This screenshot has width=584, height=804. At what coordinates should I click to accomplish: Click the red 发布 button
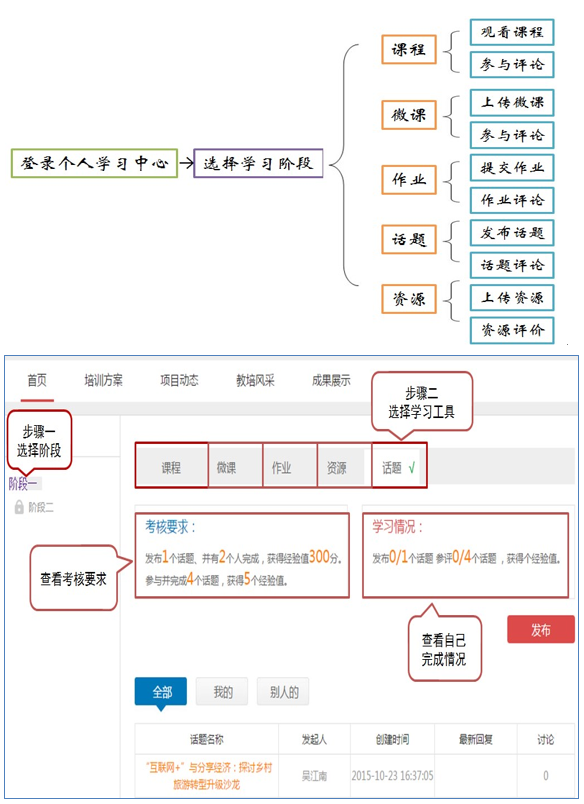coord(541,629)
